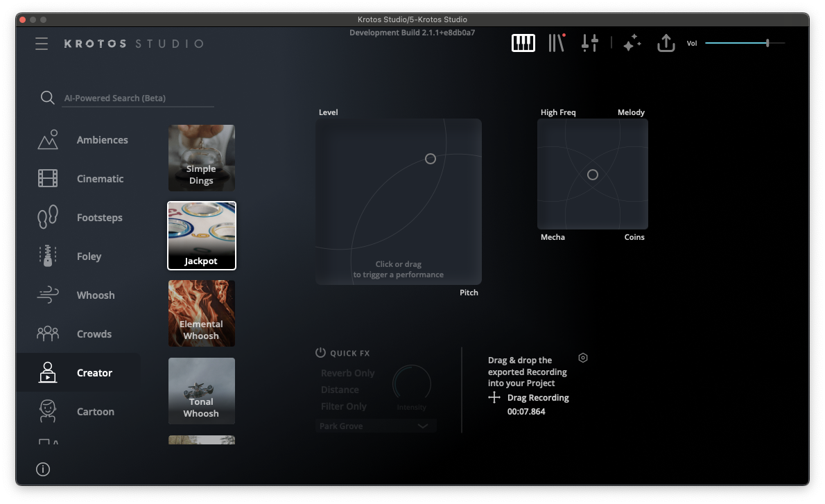The width and height of the screenshot is (825, 504).
Task: Select the Cinematic category
Action: [x=101, y=179]
